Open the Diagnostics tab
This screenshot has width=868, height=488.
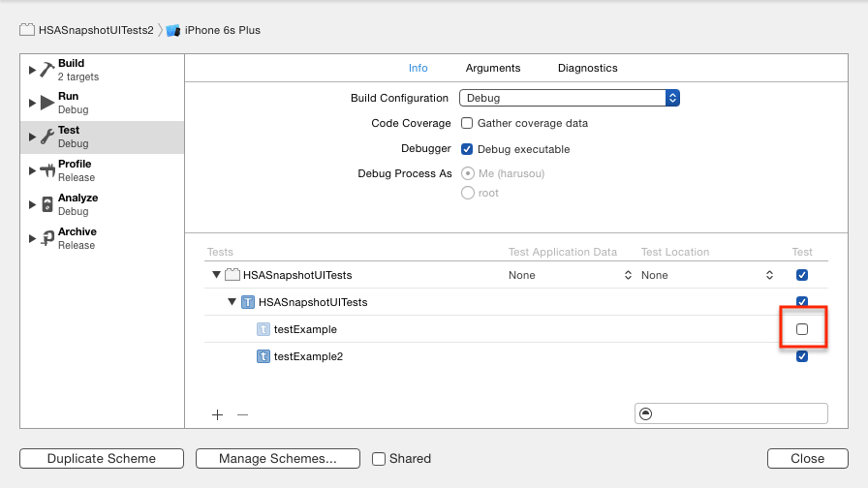(x=587, y=68)
